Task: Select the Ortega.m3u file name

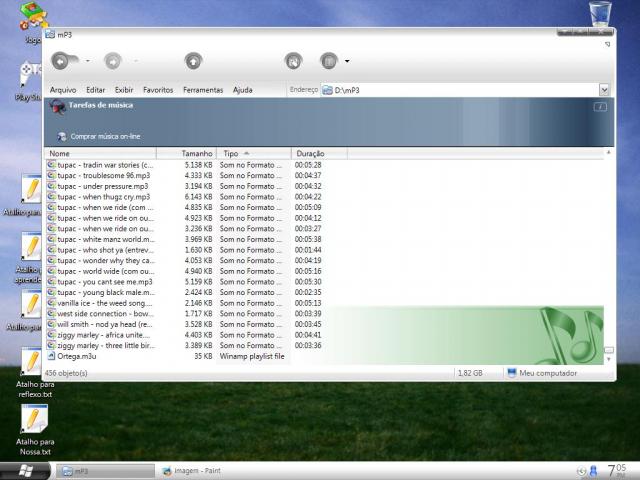Action: (x=77, y=356)
